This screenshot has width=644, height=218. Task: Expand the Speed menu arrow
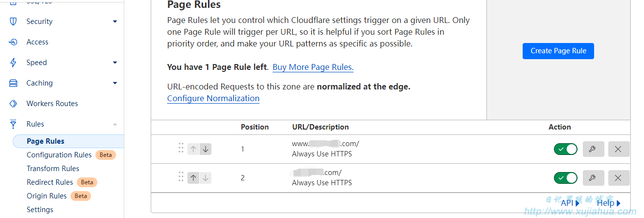pos(115,63)
